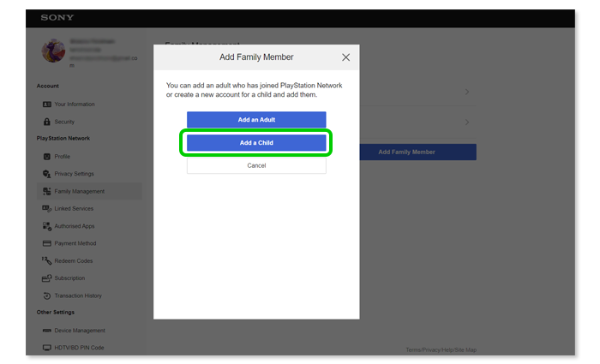Close the Add Family Member dialog with X
This screenshot has height=364, width=600.
[346, 57]
